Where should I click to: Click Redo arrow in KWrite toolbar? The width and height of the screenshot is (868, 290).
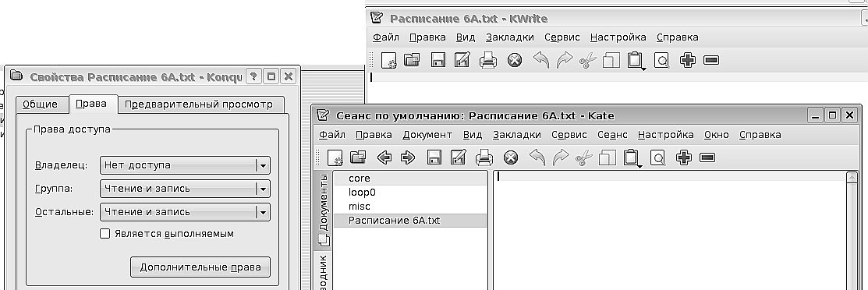point(564,60)
